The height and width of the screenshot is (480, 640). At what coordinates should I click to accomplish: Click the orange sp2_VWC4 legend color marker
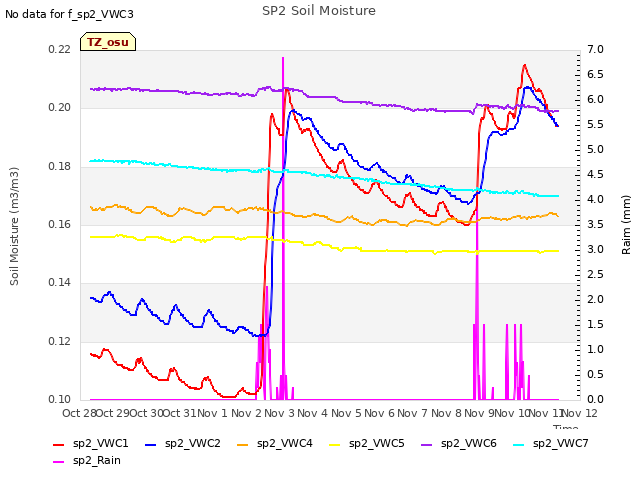(243, 444)
